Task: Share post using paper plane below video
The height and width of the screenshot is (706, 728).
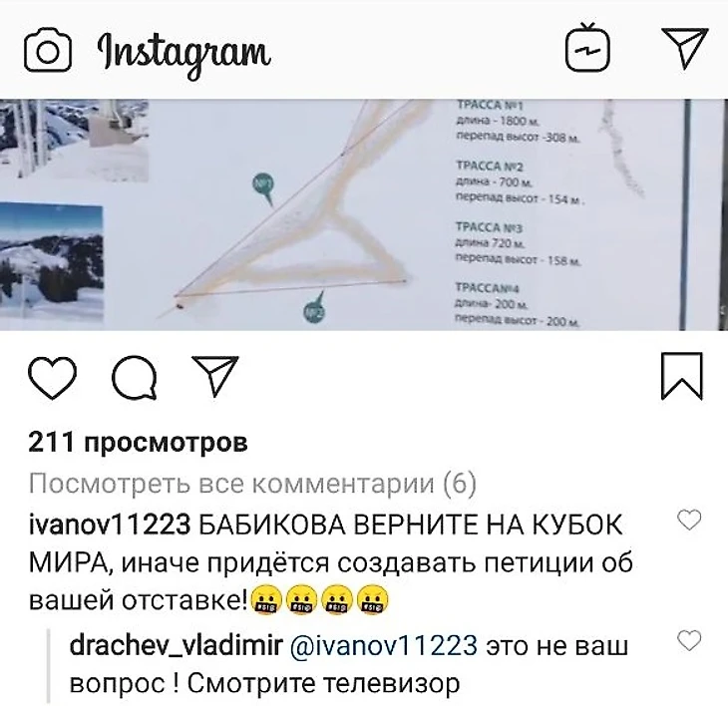Action: coord(215,376)
